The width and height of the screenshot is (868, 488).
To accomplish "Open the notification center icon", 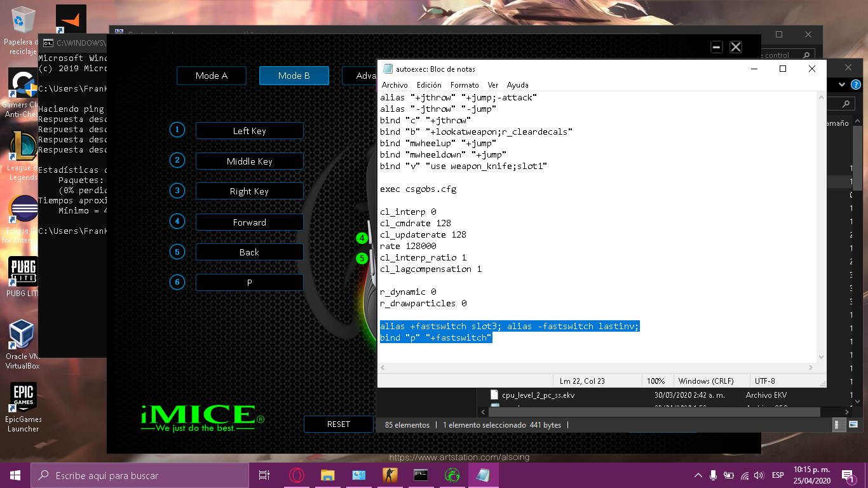I will click(847, 475).
